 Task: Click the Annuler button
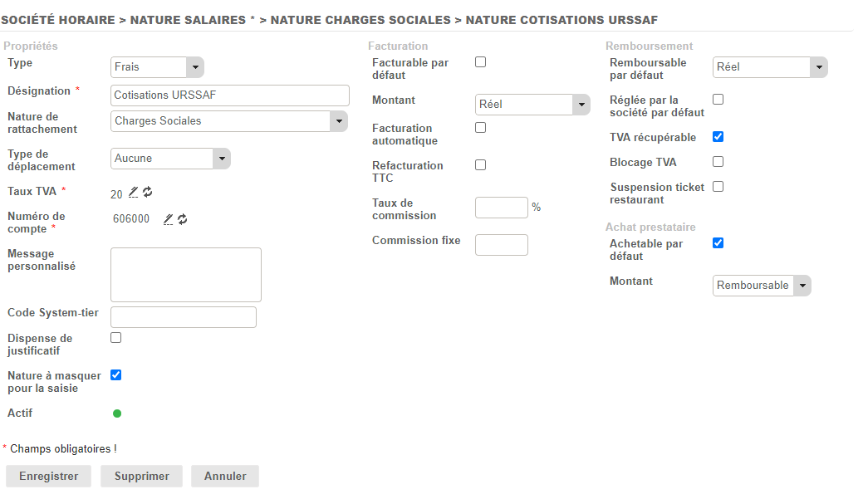click(x=225, y=477)
